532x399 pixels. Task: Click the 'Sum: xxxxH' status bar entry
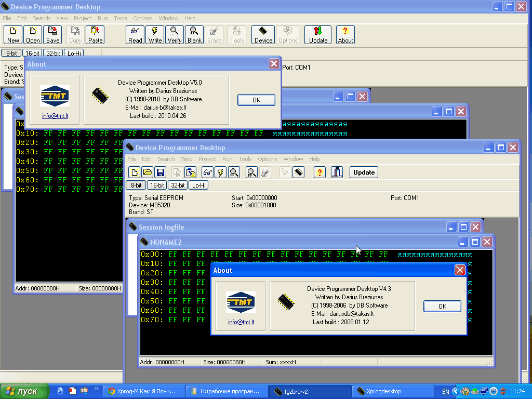coord(281,362)
